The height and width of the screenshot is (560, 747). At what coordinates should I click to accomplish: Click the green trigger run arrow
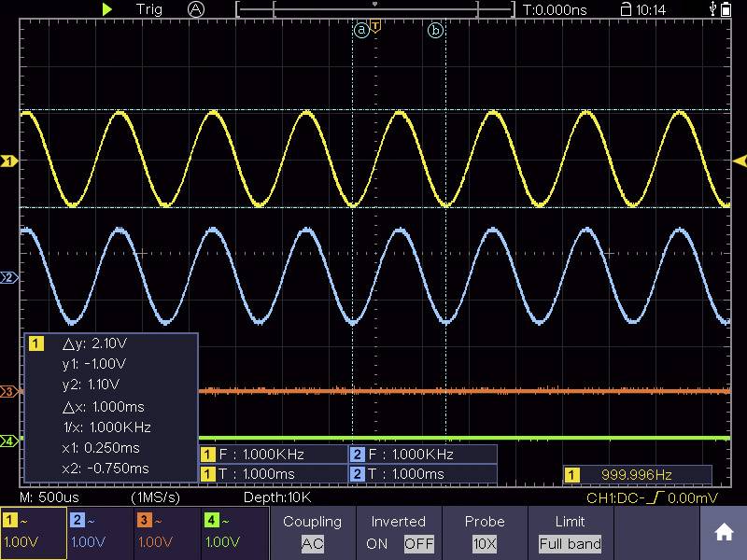[x=107, y=9]
